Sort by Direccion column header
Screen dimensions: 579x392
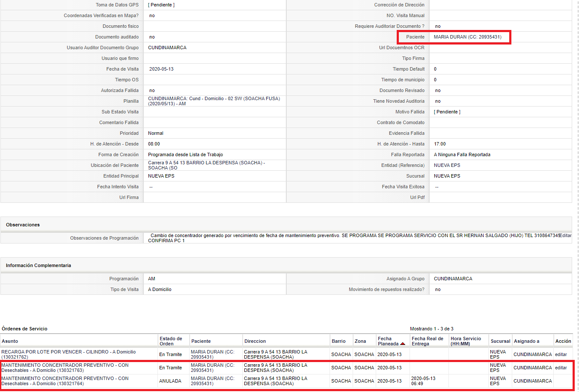point(255,341)
